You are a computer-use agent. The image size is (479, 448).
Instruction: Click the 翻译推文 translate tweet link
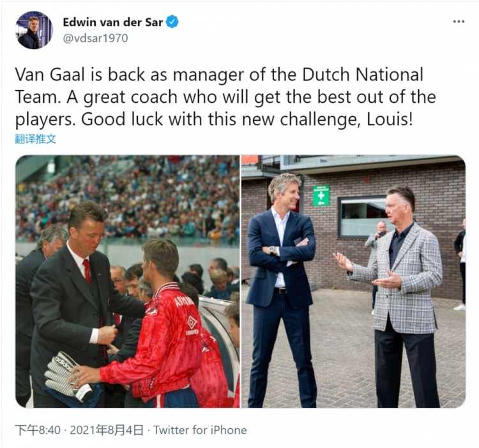coord(36,139)
